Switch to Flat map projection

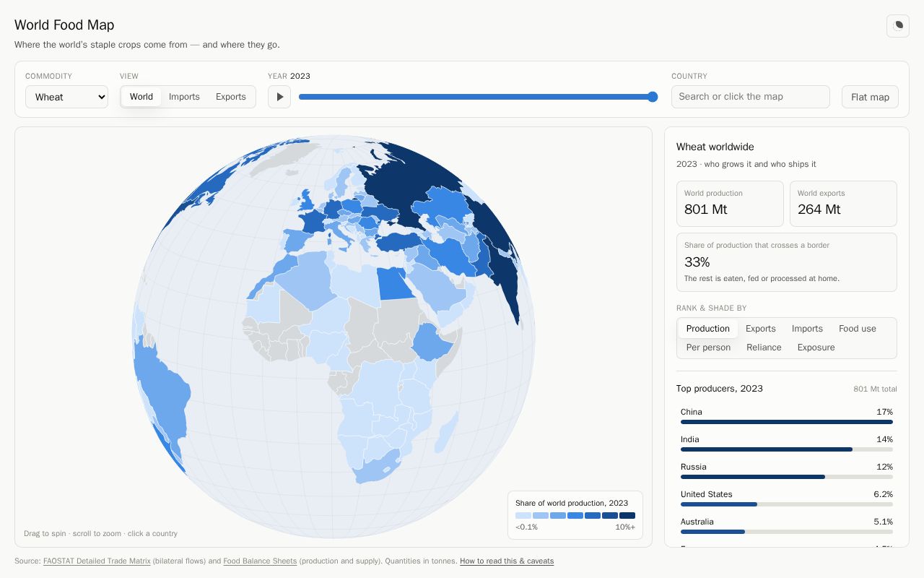click(870, 97)
